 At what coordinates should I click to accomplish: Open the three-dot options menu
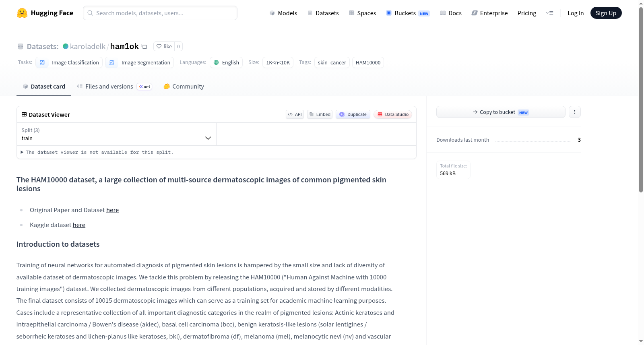point(575,112)
